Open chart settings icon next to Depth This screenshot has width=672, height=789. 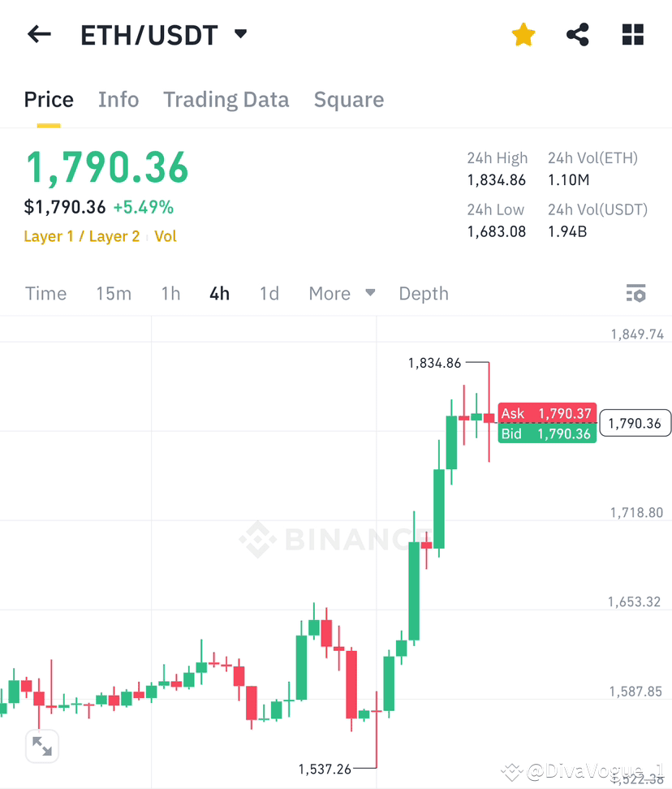(x=636, y=293)
